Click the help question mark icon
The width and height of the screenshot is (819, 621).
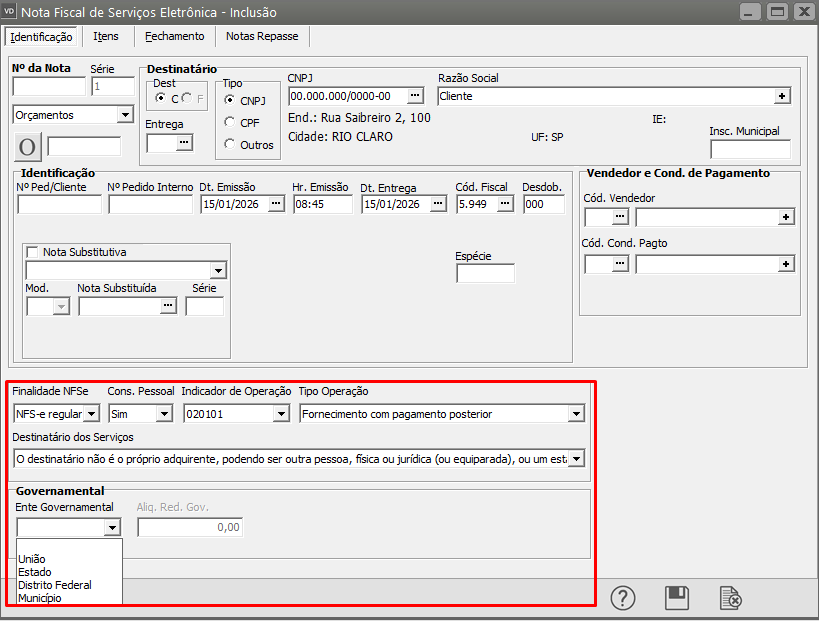(624, 598)
